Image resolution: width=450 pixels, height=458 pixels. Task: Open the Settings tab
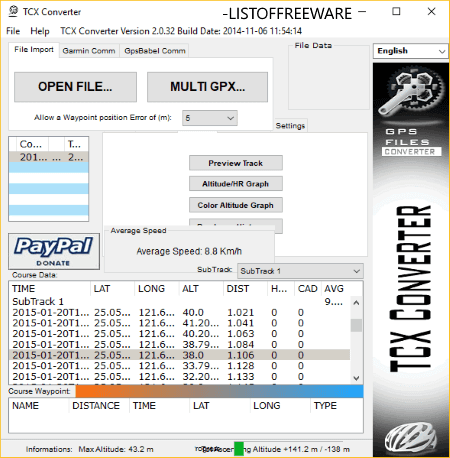(x=290, y=126)
